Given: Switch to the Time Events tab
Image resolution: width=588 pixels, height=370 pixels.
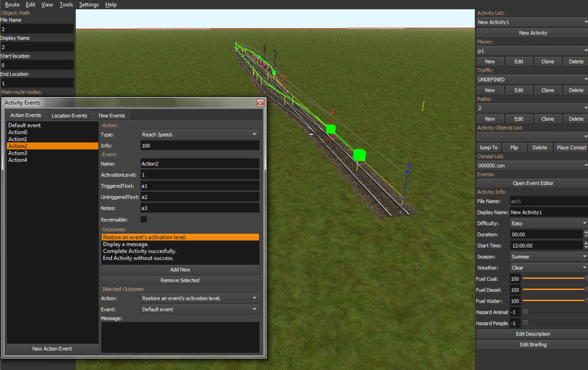Looking at the screenshot, I should (x=111, y=115).
